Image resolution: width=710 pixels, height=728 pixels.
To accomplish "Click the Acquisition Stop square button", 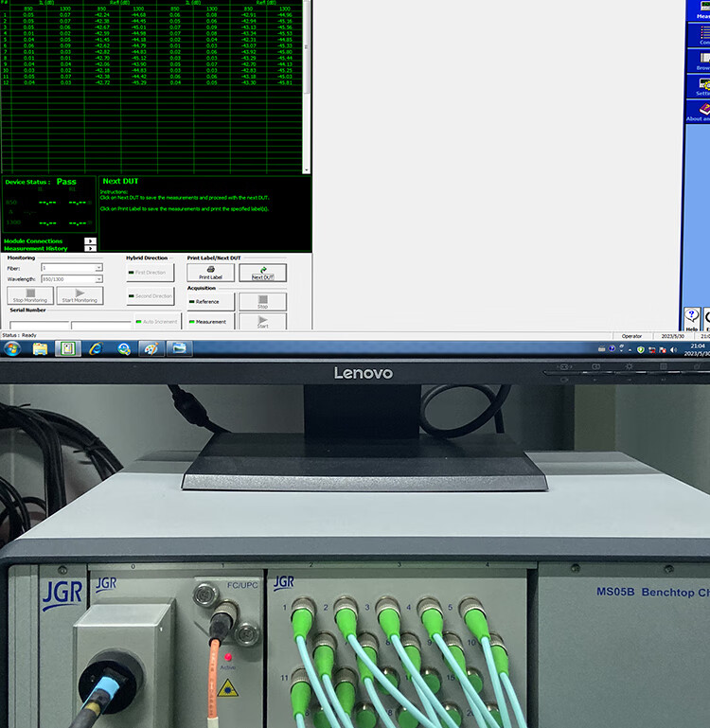I will point(263,302).
